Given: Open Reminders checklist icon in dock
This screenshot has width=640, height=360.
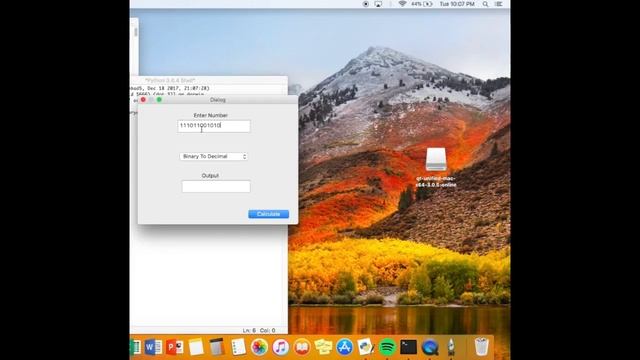Looking at the screenshot, I should (238, 347).
